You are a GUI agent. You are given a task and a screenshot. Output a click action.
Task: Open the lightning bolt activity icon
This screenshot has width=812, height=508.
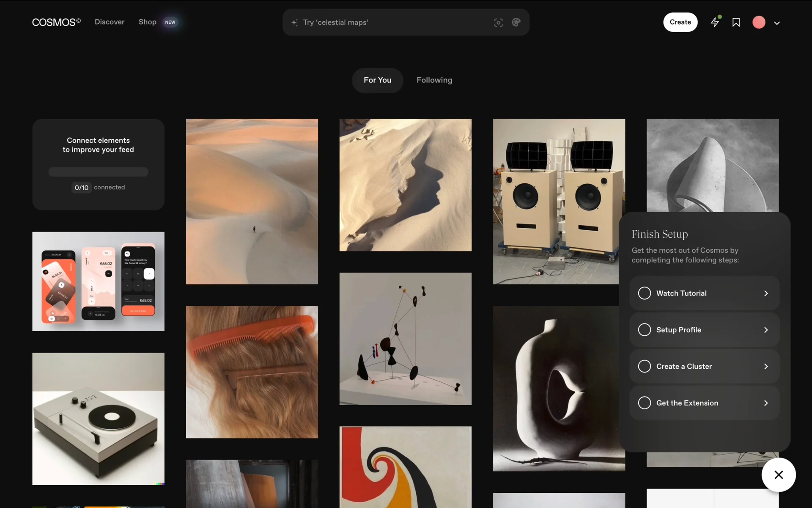(715, 22)
